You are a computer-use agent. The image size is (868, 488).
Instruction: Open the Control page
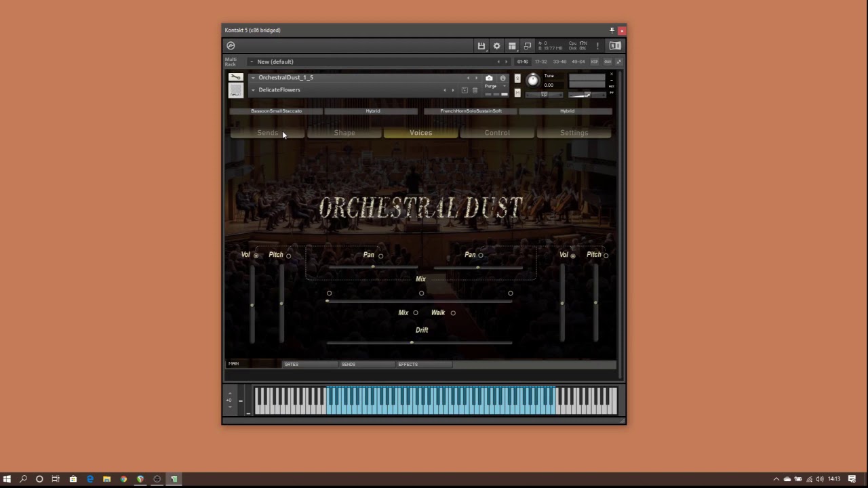497,133
